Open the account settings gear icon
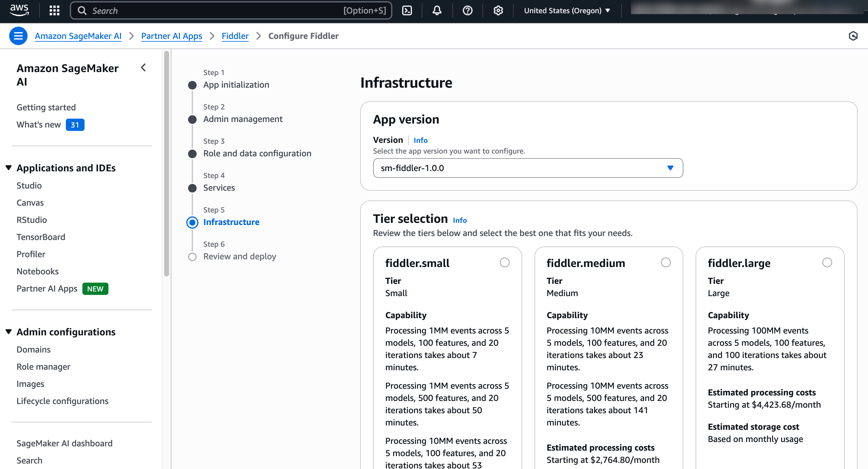868x469 pixels. 498,10
